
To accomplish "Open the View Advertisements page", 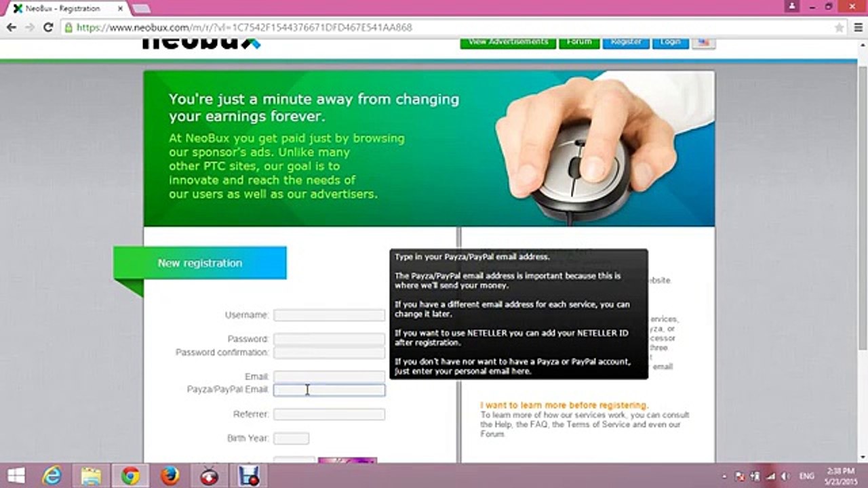I will tap(508, 42).
